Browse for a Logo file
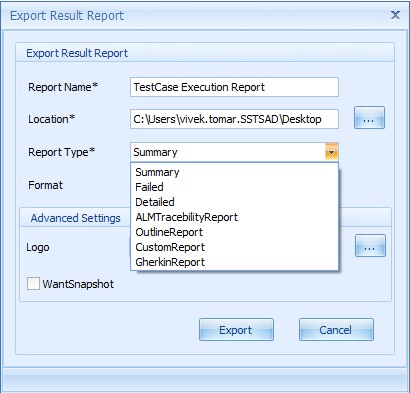This screenshot has width=410, height=393. [370, 246]
